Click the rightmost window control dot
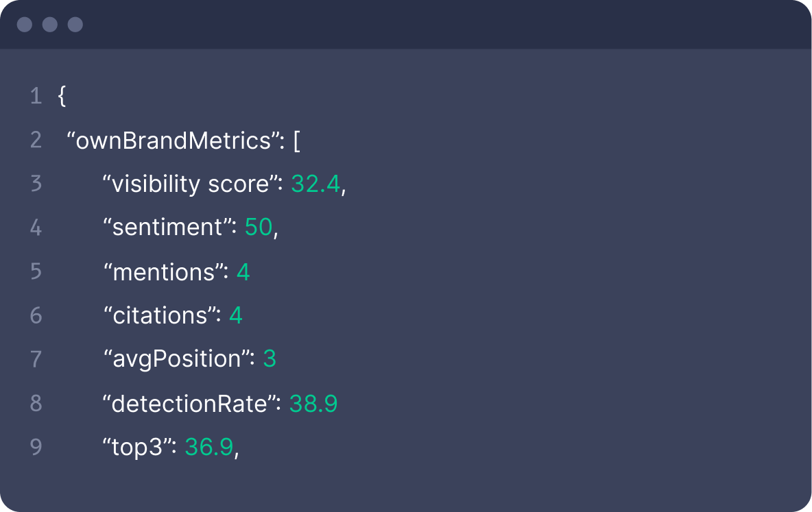The image size is (812, 512). coord(75,25)
